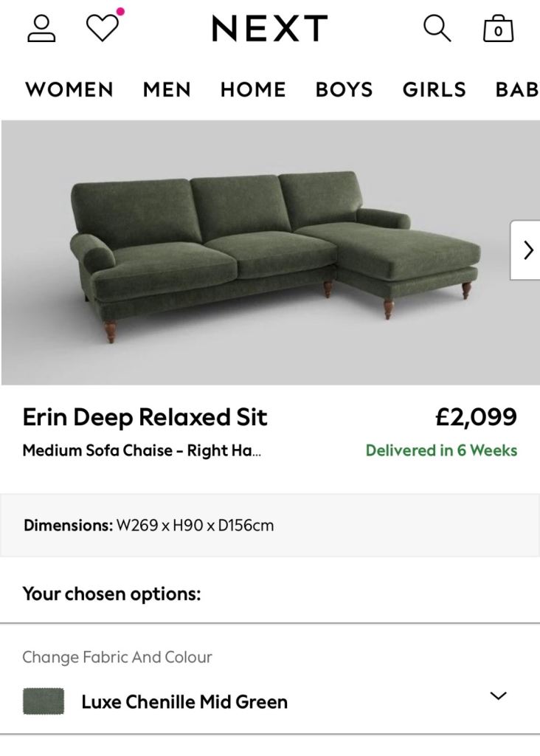
Task: Click the £2,099 price
Action: [476, 417]
